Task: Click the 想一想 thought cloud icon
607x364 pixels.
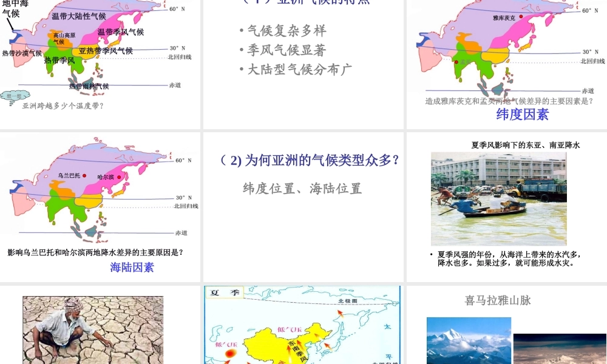Action: [15, 96]
